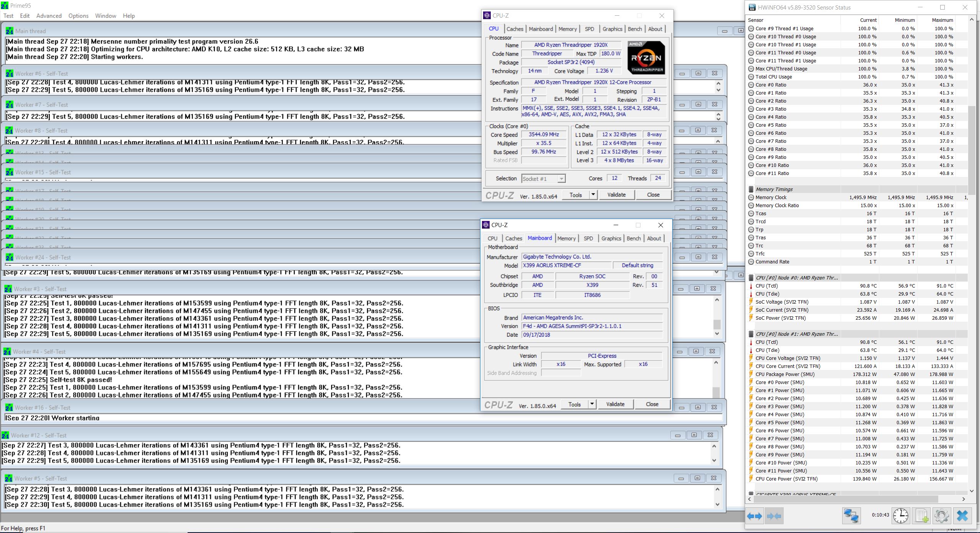Click Worker #12 scroll-up arrow
The image size is (980, 533).
click(714, 446)
